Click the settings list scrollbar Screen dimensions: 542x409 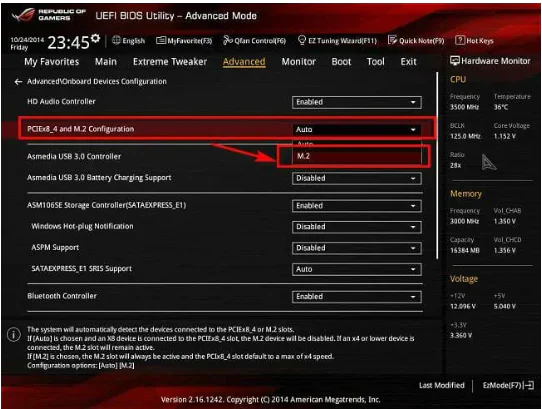(x=437, y=166)
